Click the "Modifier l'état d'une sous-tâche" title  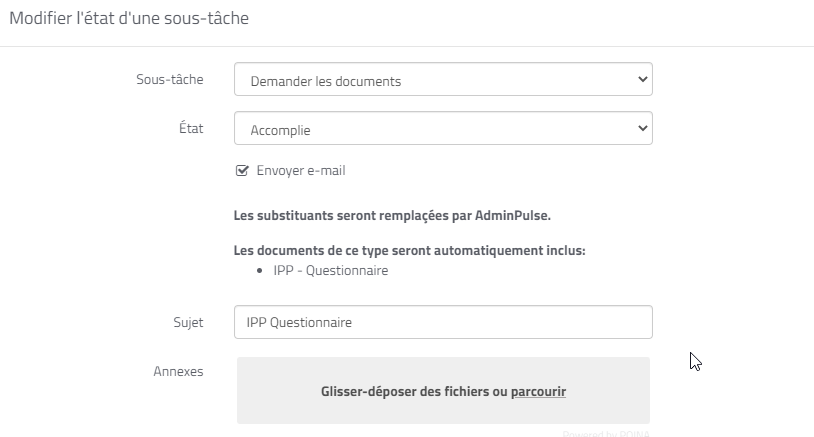coord(129,18)
